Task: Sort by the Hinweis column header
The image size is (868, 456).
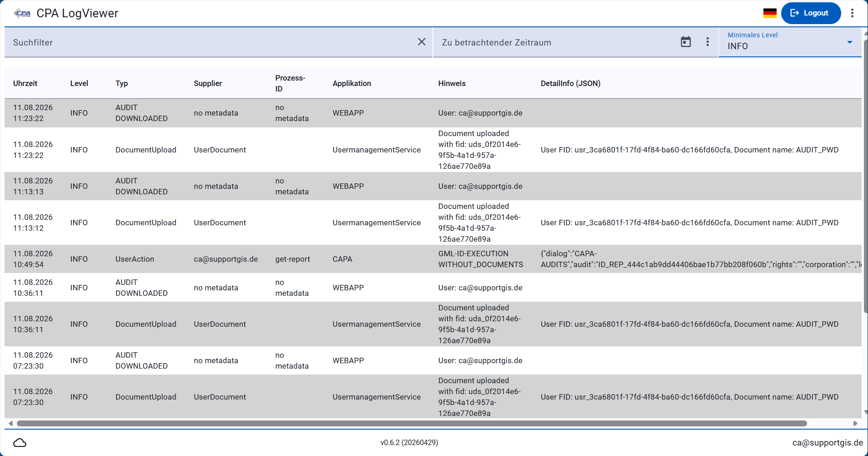Action: tap(452, 83)
